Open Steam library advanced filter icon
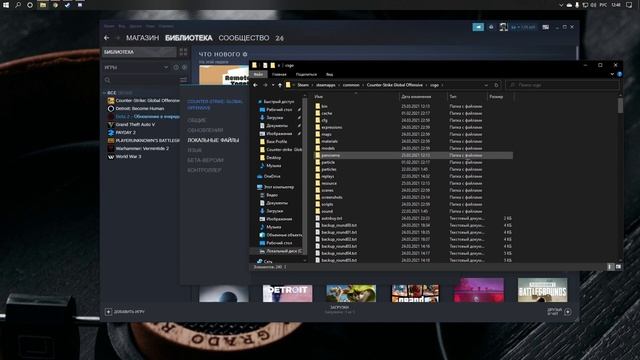Viewport: 640px width, 360px height. [184, 80]
